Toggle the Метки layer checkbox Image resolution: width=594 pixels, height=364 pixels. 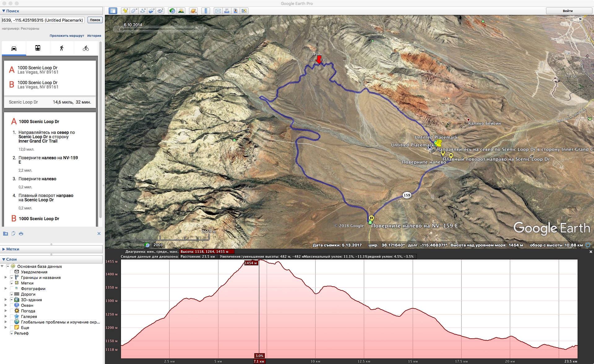12,283
